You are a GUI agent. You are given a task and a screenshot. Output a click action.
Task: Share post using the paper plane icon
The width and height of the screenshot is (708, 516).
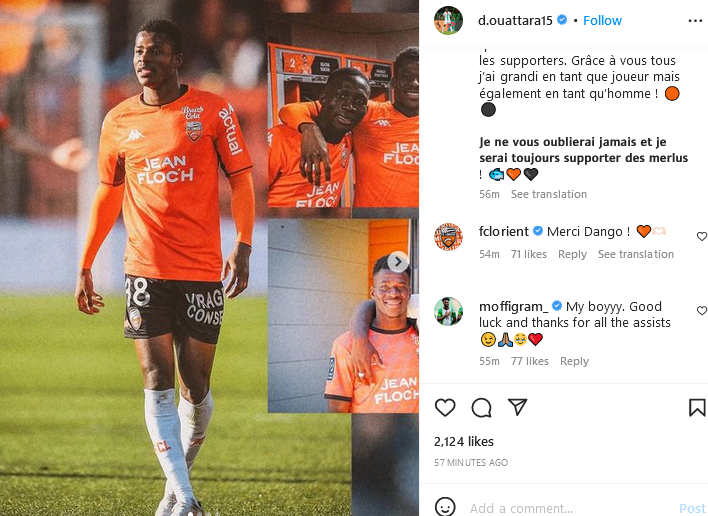tap(517, 407)
